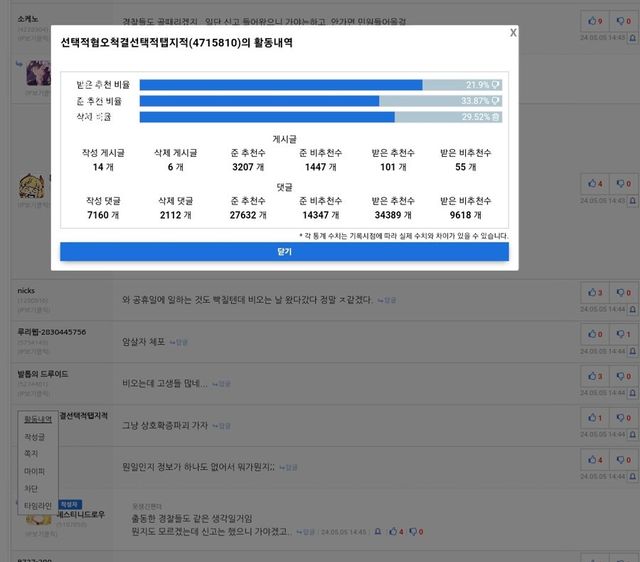Downvote the '암살자 체포' comment
Image resolution: width=640 pixels, height=562 pixels.
(x=622, y=334)
